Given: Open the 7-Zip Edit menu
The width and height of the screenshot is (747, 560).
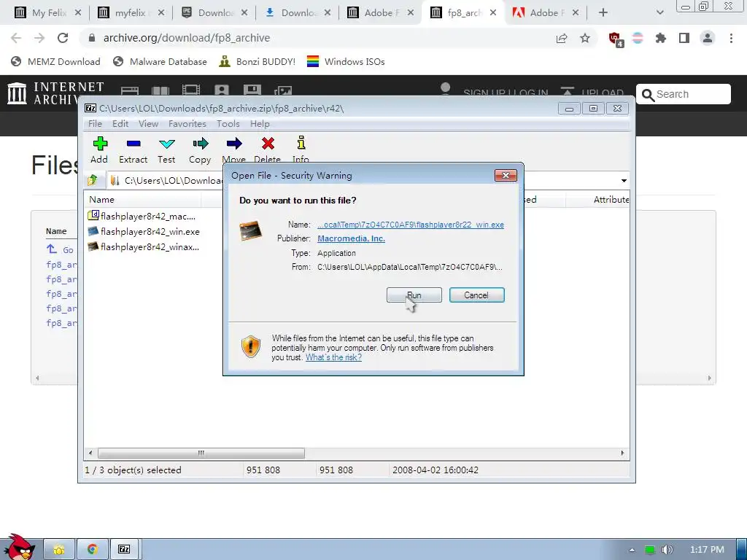Looking at the screenshot, I should click(120, 124).
